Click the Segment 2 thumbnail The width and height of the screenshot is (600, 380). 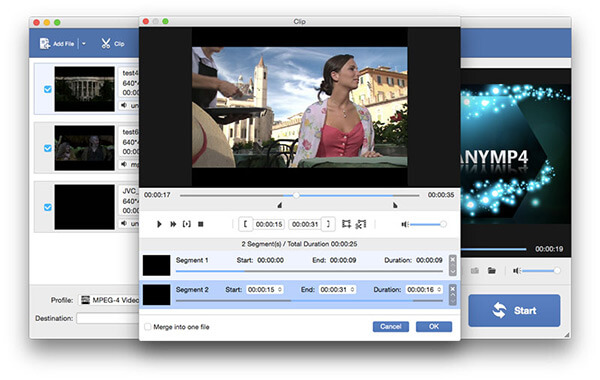pyautogui.click(x=157, y=294)
